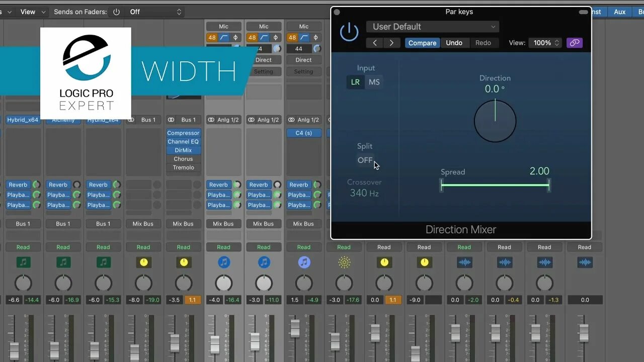Open the Channel EQ plug-in slot
644x362 pixels.
click(184, 142)
